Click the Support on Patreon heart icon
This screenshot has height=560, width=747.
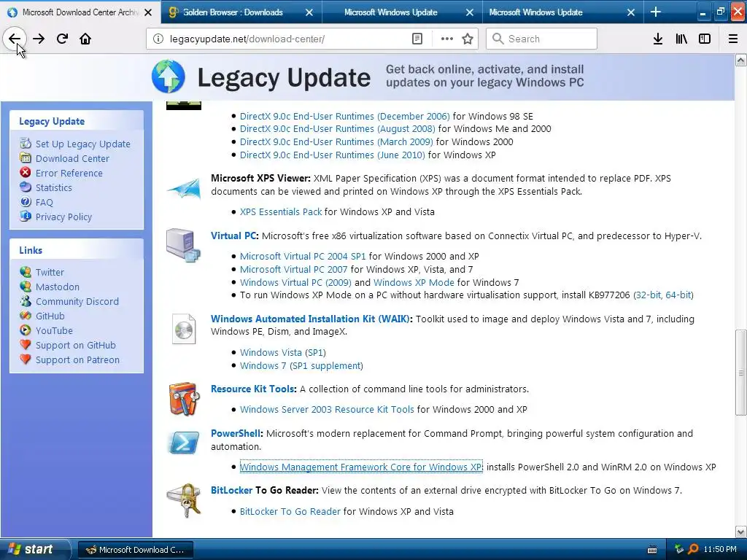[x=26, y=359]
